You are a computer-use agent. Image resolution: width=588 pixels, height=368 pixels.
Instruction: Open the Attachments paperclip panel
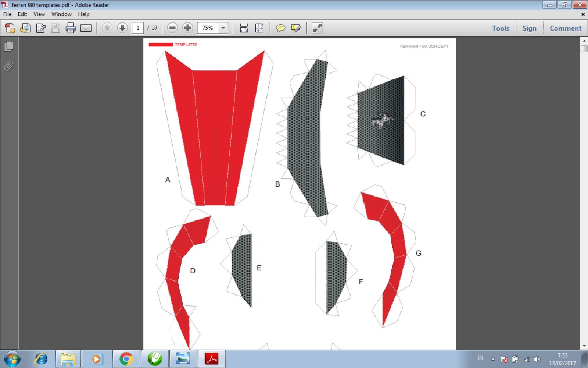tap(9, 66)
